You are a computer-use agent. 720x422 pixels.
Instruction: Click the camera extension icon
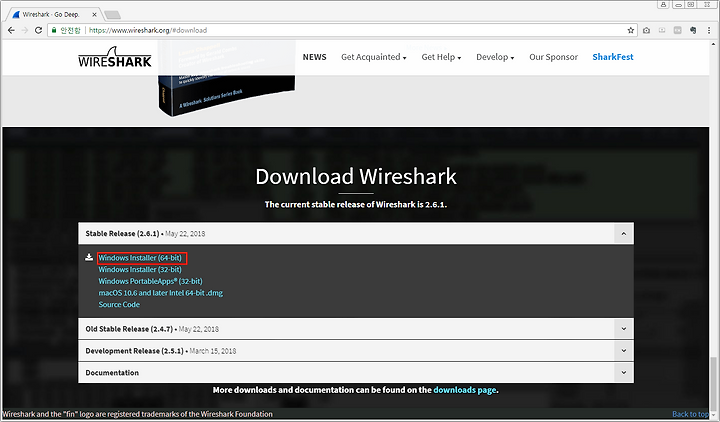(647, 30)
